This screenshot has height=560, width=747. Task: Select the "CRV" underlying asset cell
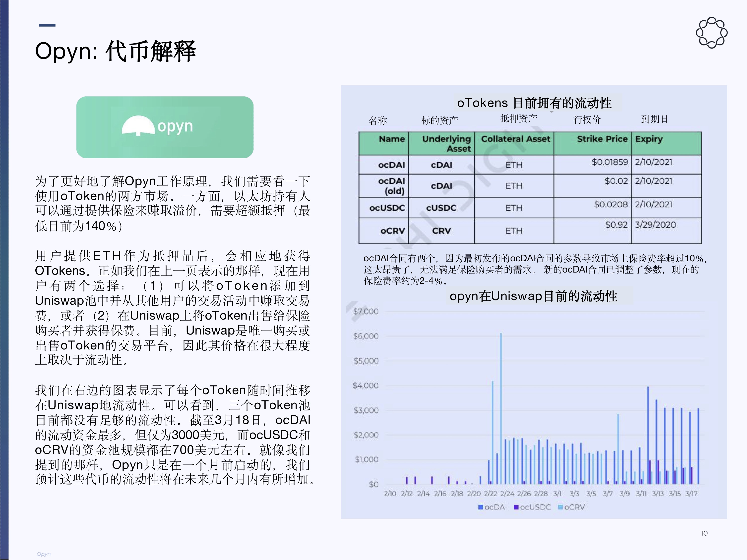(441, 230)
